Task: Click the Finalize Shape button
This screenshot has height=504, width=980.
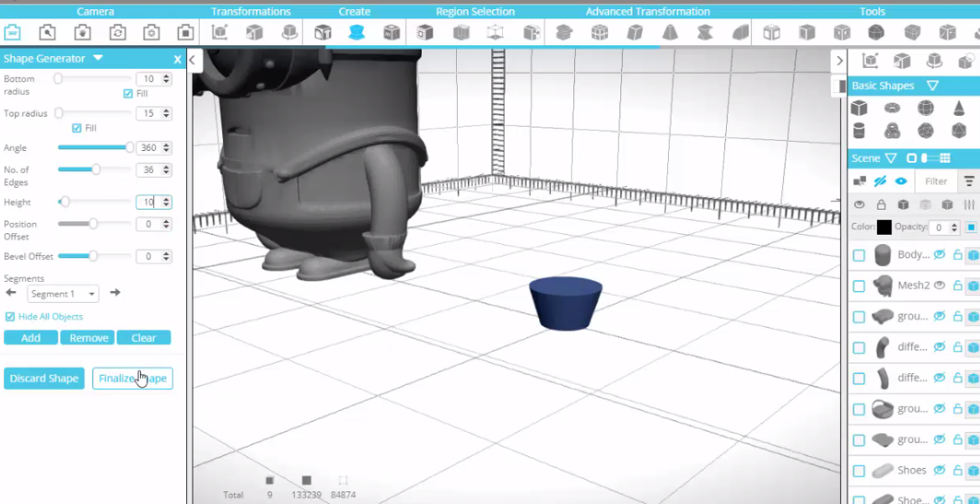Action: click(x=132, y=378)
